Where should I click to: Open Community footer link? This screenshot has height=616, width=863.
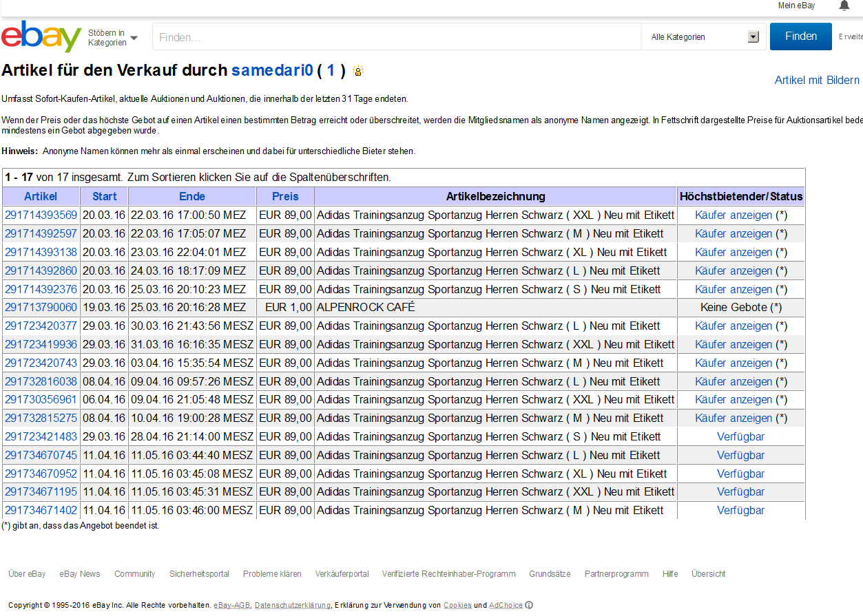[135, 574]
